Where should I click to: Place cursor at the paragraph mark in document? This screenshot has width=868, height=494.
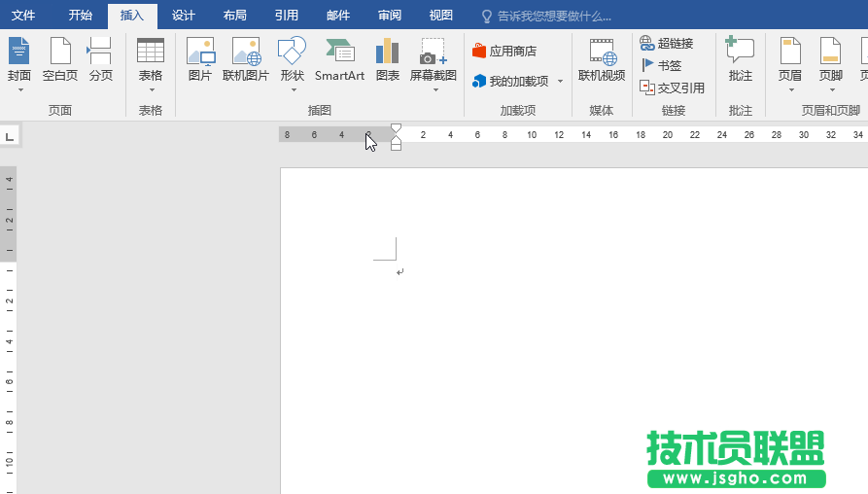400,271
